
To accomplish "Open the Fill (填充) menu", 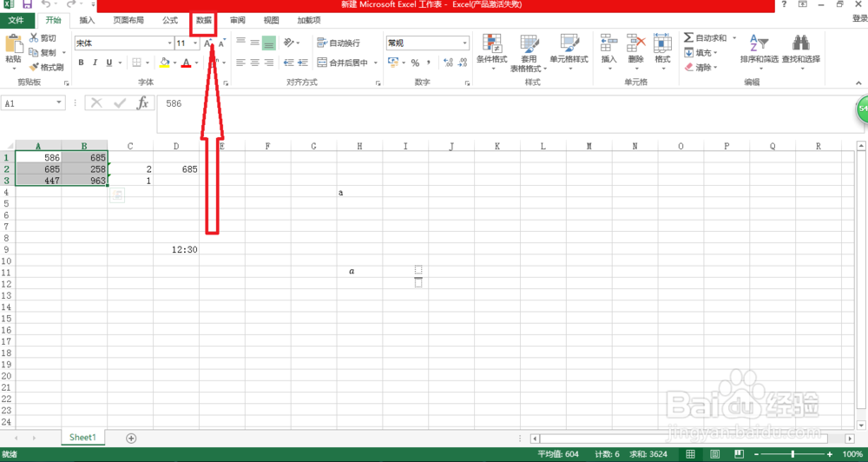I will coord(700,53).
